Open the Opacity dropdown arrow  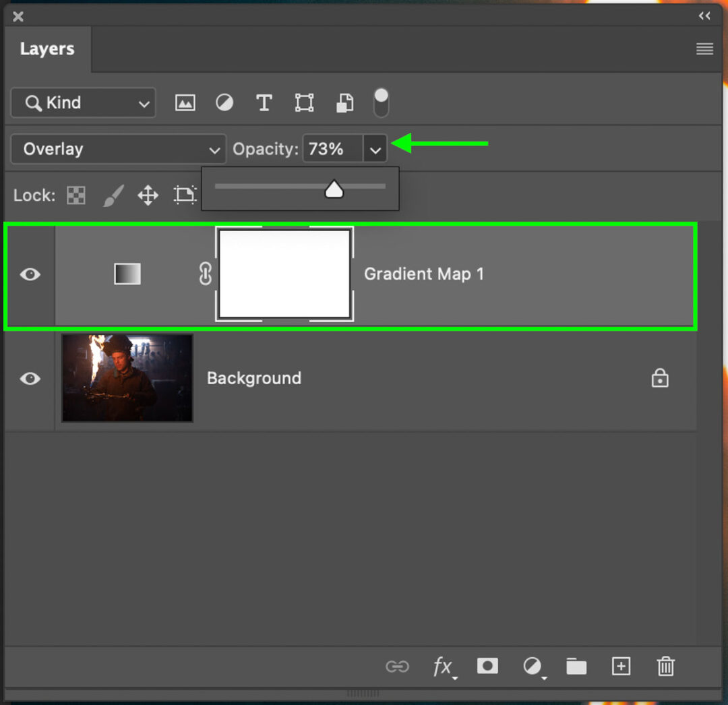click(375, 149)
